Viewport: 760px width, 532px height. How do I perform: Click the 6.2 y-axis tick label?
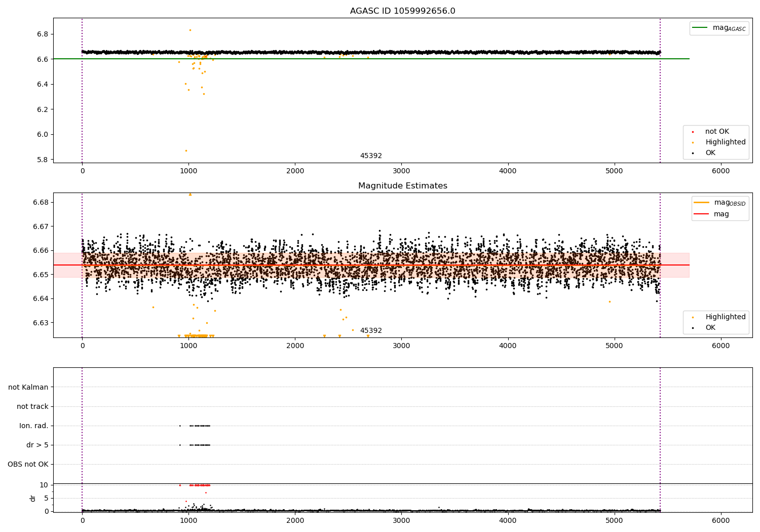(x=43, y=109)
